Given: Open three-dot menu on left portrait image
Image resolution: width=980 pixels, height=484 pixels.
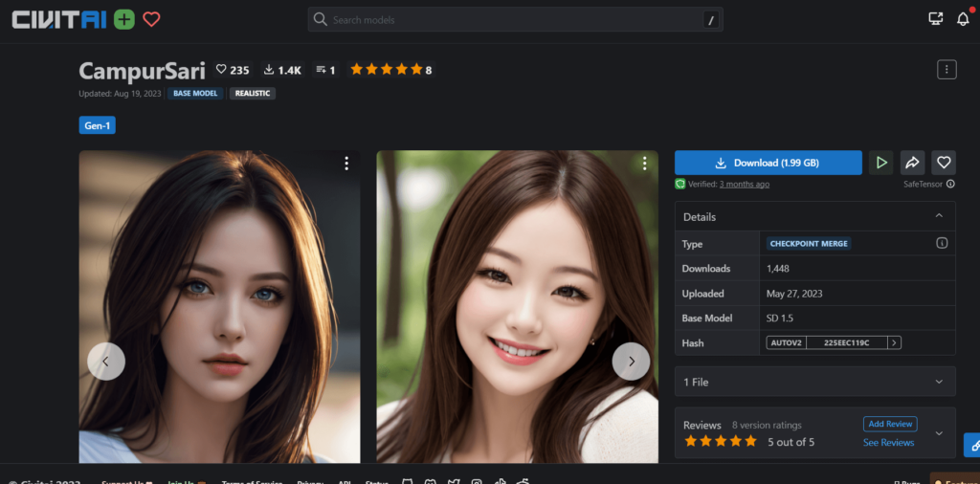Looking at the screenshot, I should pyautogui.click(x=346, y=164).
